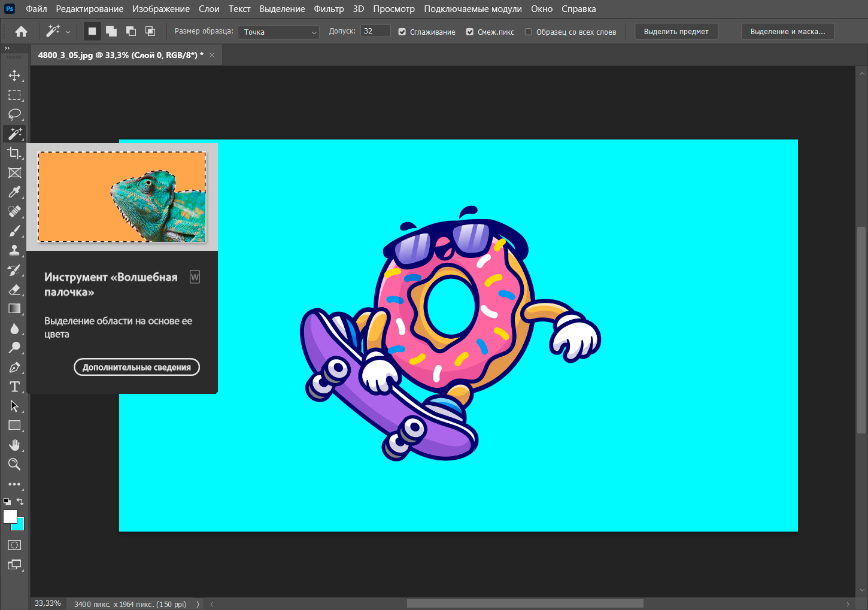This screenshot has height=610, width=868.
Task: Open the Справка menu
Action: pyautogui.click(x=579, y=9)
